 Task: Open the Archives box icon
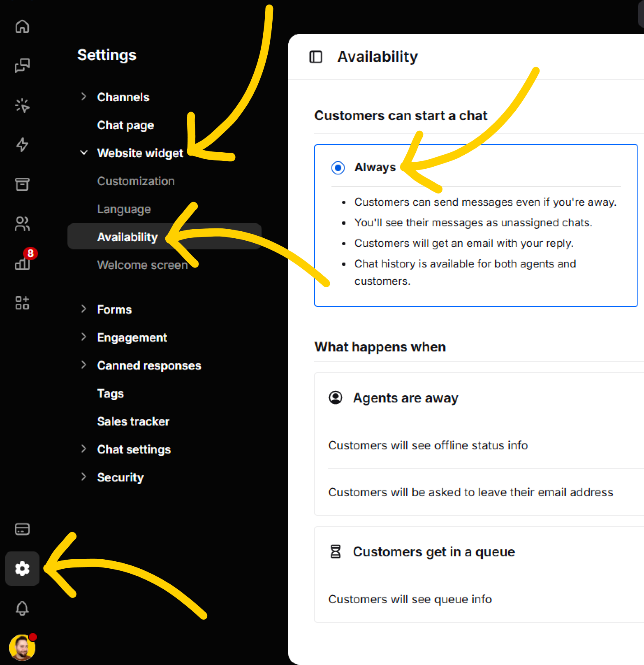22,184
